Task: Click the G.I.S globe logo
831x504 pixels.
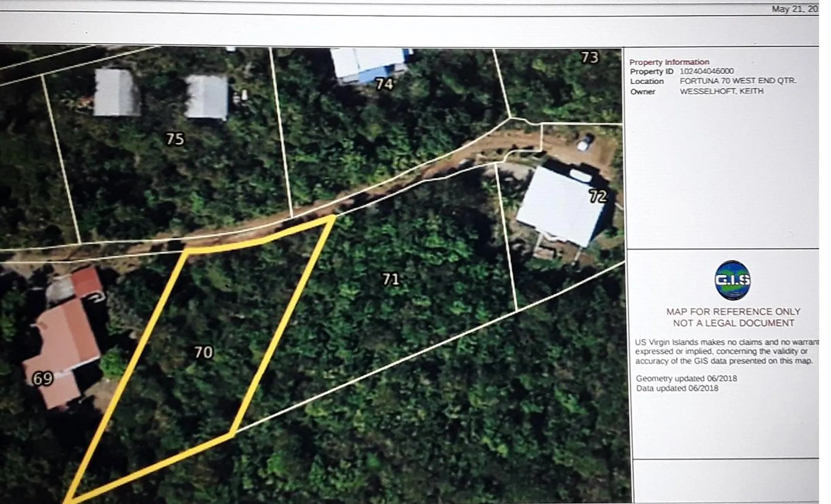Action: 732,280
